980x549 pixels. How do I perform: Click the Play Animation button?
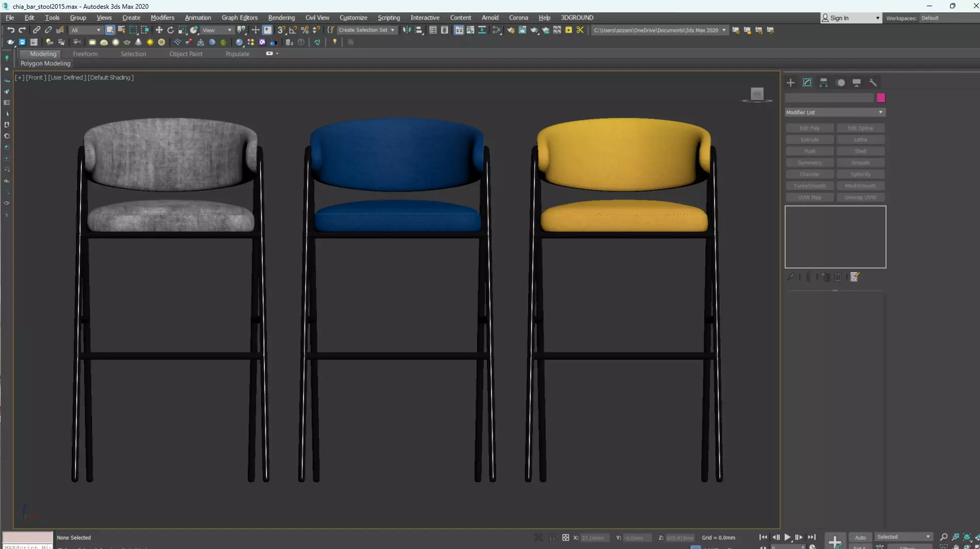(787, 537)
